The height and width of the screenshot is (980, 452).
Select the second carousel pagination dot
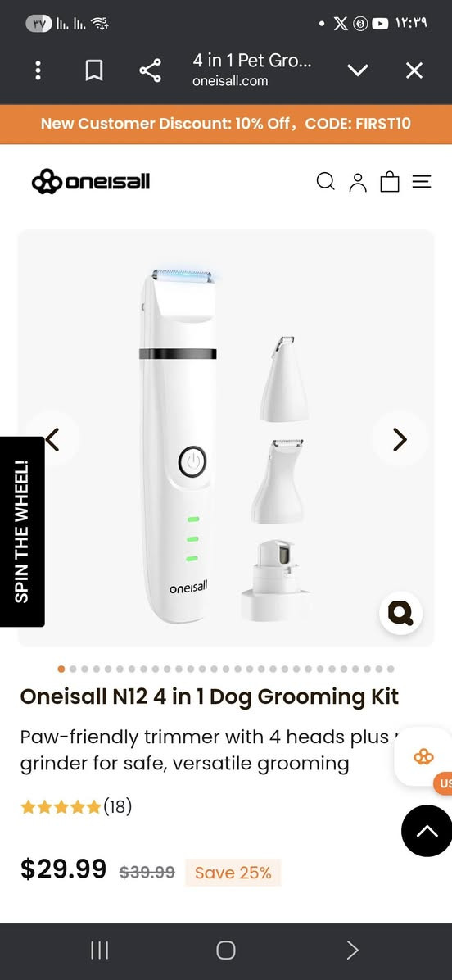pos(73,669)
